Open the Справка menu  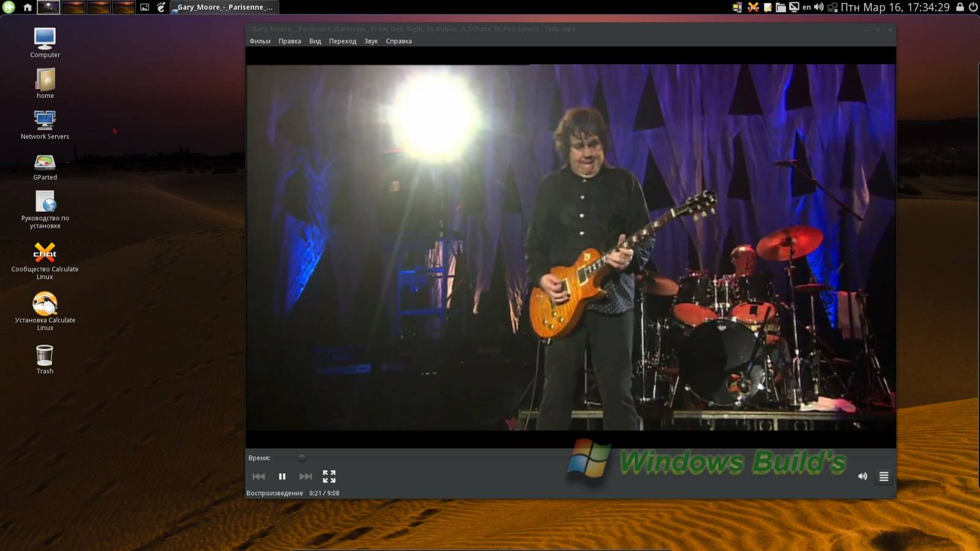399,41
